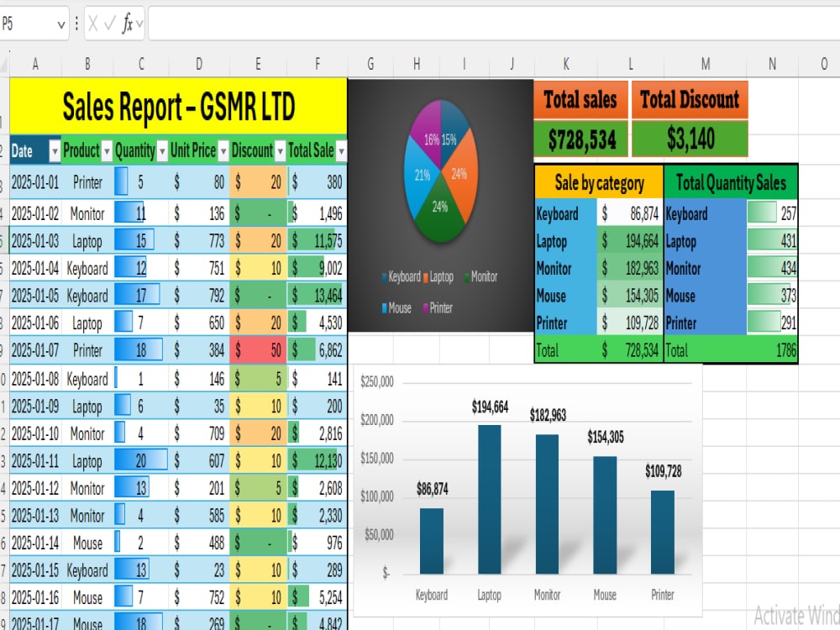
Task: Click the Keyboard quantity 257 cell
Action: [772, 213]
